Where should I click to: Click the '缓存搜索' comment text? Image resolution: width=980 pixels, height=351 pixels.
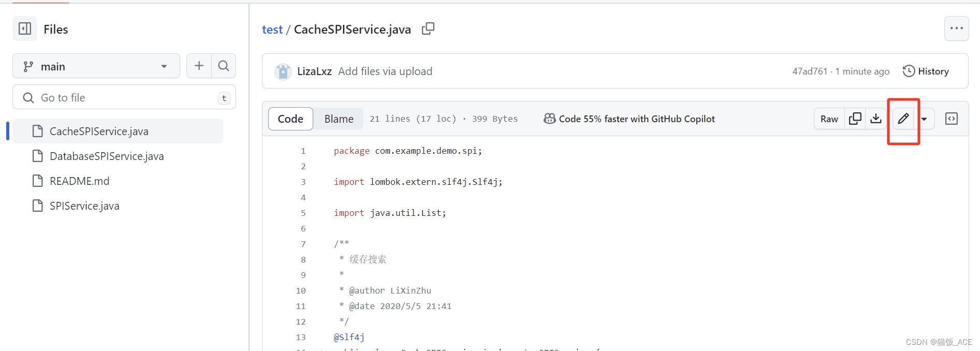point(368,259)
